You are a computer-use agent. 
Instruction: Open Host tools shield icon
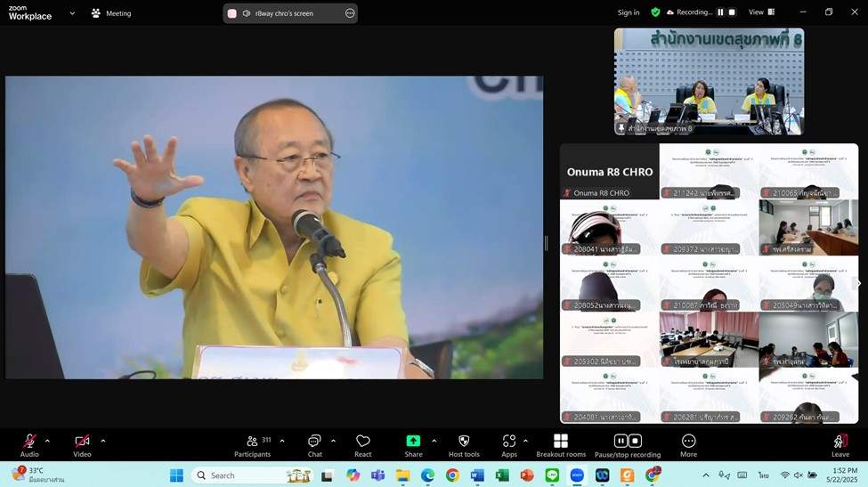(464, 445)
